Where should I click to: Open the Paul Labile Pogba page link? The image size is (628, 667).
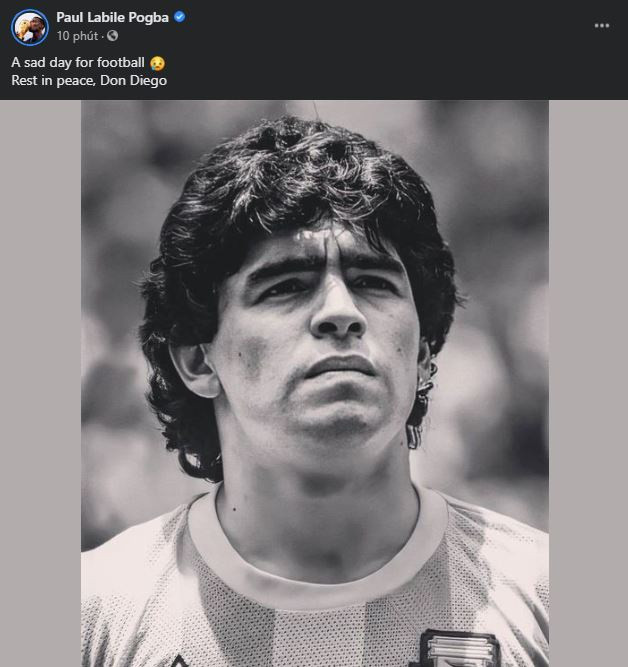tap(113, 18)
